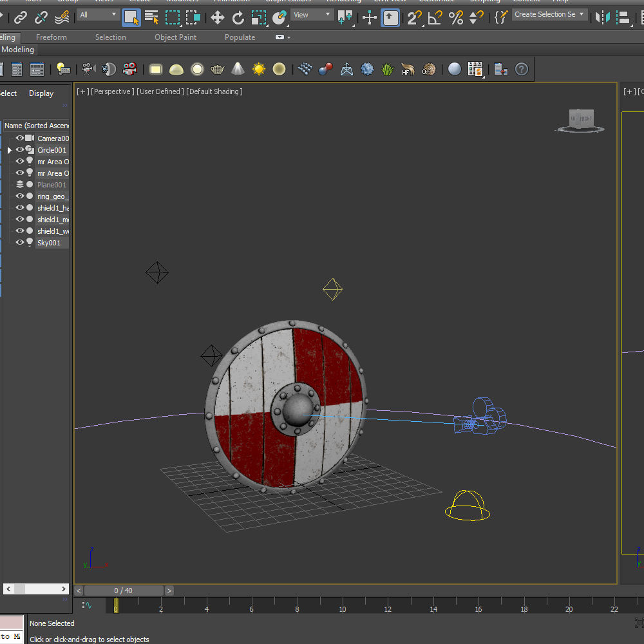Activate the Select and Manipulate tool
This screenshot has width=644, height=644.
(369, 17)
